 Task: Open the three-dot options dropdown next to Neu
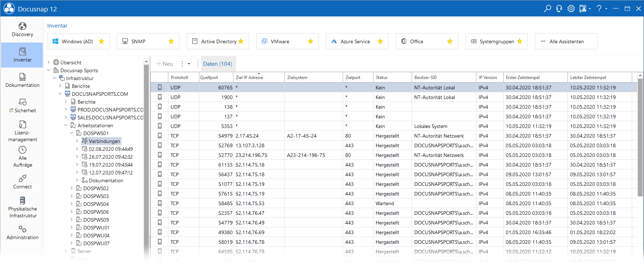[x=185, y=64]
